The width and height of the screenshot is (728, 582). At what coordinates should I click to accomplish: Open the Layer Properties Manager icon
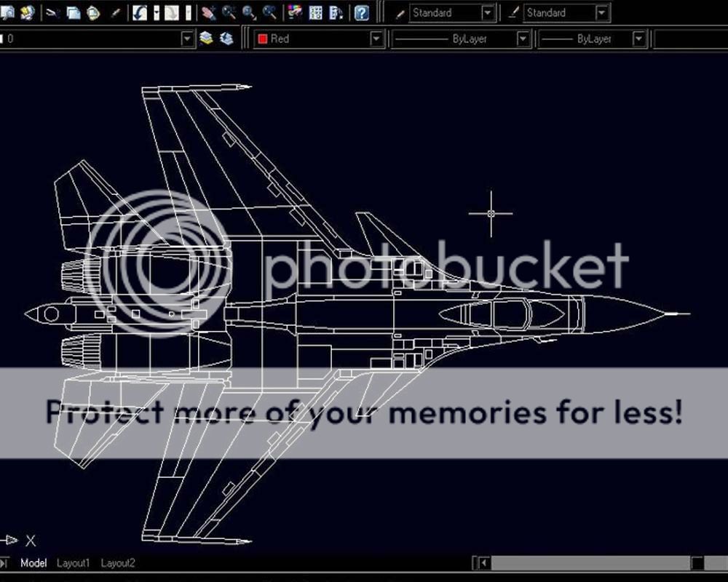pos(207,39)
